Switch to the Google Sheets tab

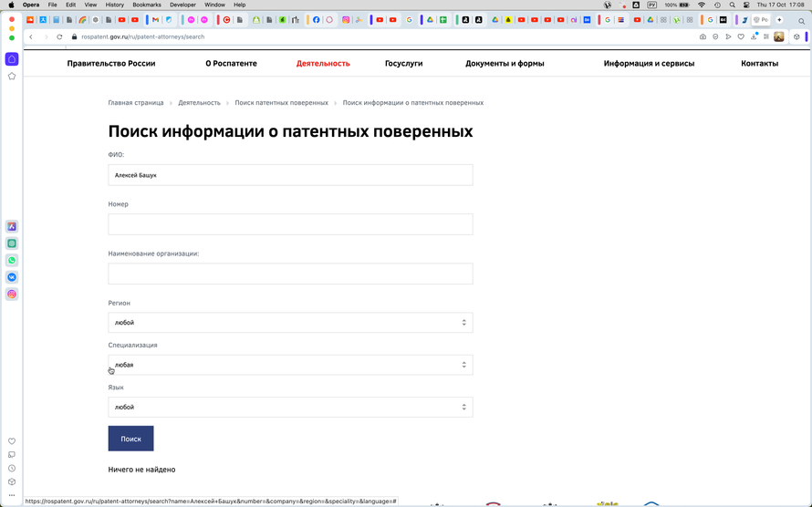click(x=443, y=20)
